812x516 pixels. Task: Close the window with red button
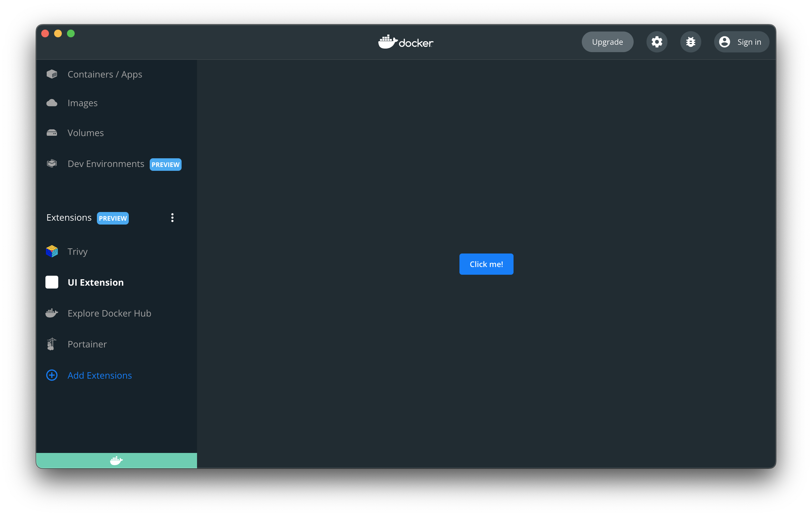(x=45, y=33)
